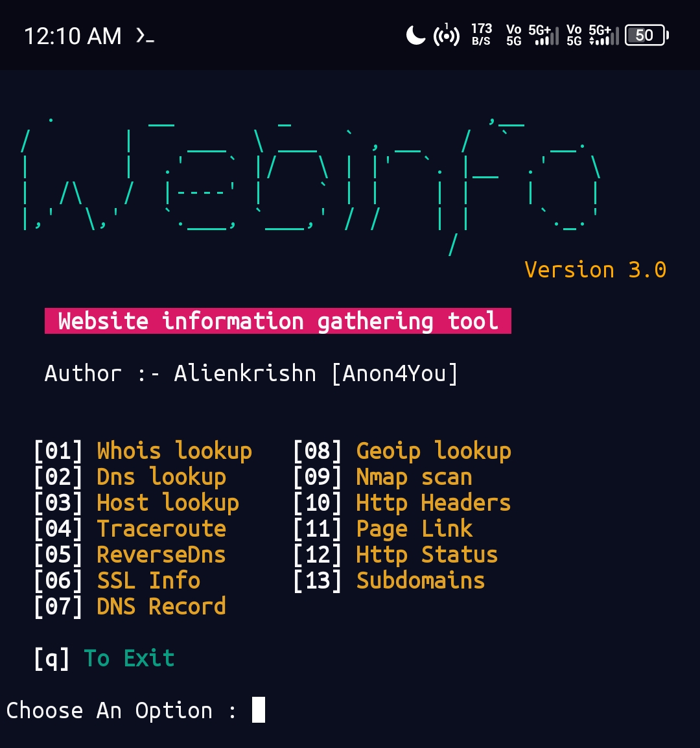Tap the moon do-not-disturb icon
700x748 pixels.
pyautogui.click(x=415, y=35)
